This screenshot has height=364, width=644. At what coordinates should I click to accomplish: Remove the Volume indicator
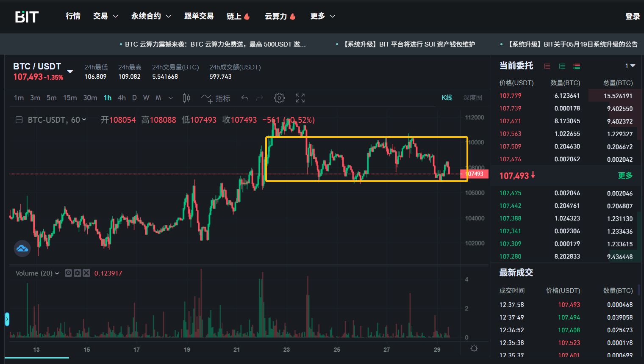coord(86,273)
